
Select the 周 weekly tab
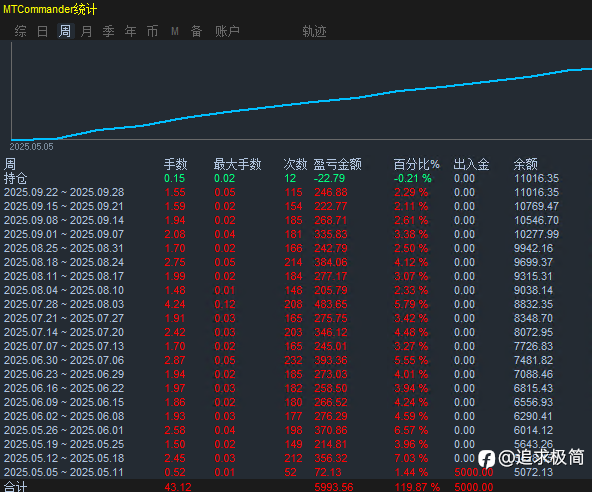65,31
